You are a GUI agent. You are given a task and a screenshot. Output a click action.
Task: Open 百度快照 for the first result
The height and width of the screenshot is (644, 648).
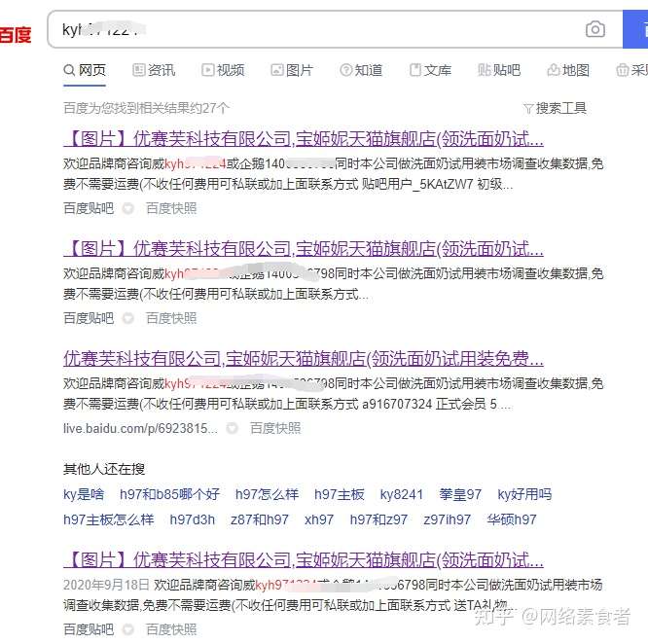[171, 208]
